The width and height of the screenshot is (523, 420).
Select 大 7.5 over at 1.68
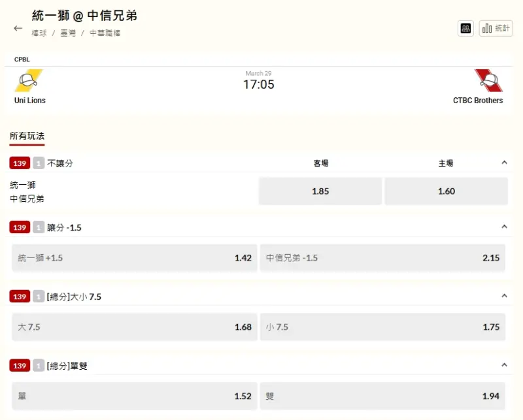pyautogui.click(x=135, y=327)
